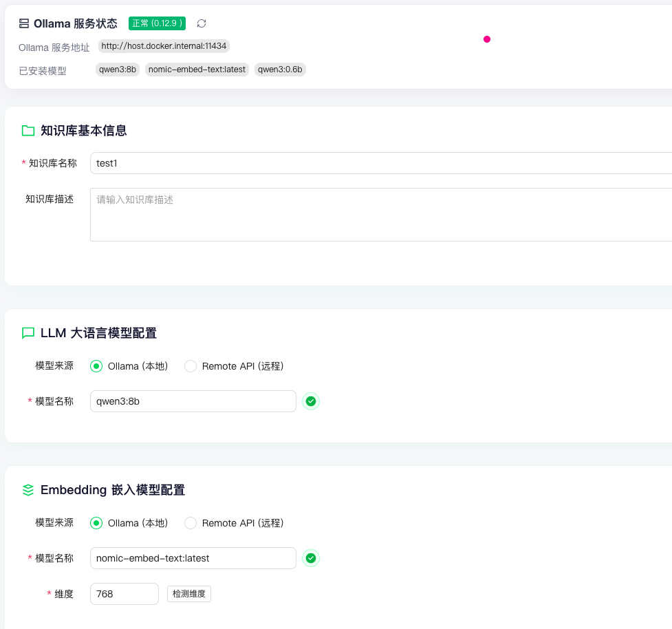Select the qwen3:8b installed model tag

pos(117,69)
